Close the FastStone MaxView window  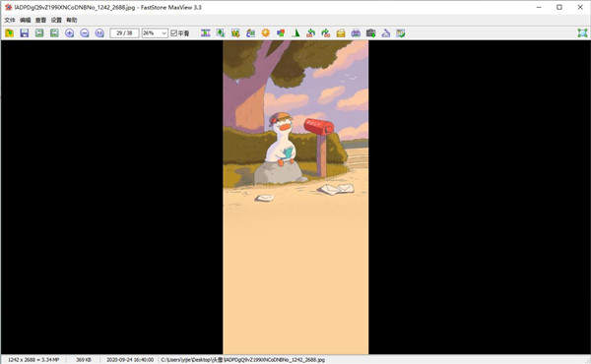[580, 7]
